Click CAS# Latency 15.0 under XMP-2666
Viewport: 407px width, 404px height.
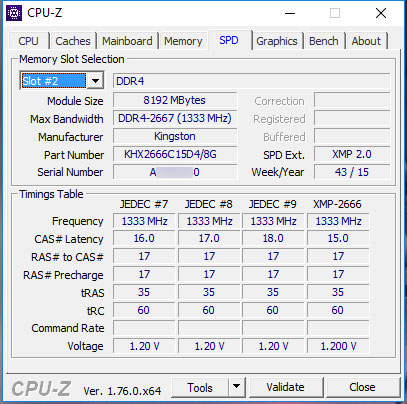tap(338, 238)
